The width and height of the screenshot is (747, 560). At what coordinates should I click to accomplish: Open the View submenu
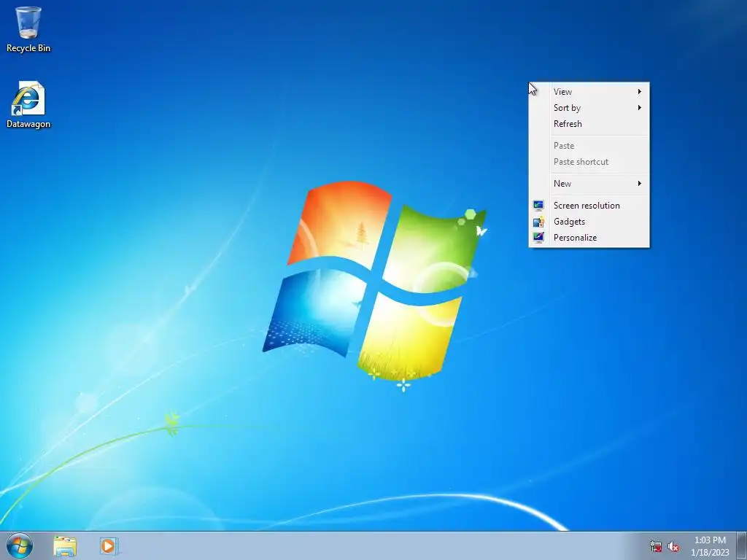[x=589, y=91]
